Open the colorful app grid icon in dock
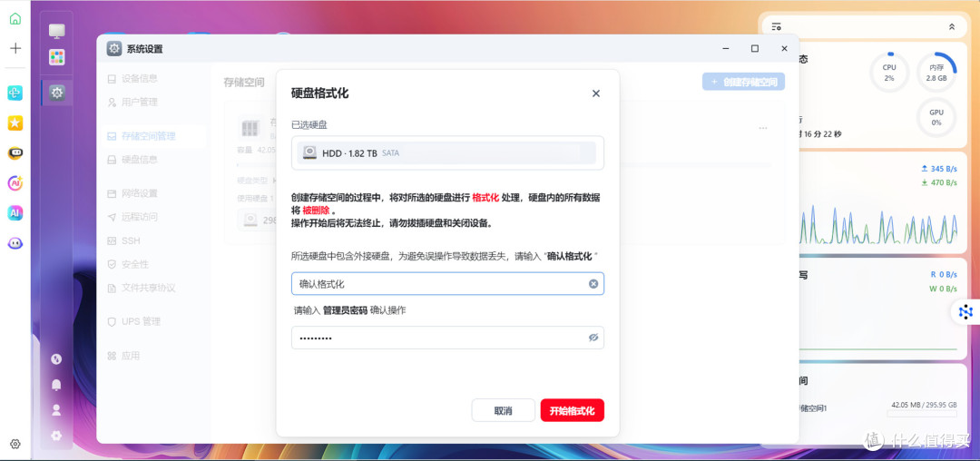980x461 pixels. [57, 57]
